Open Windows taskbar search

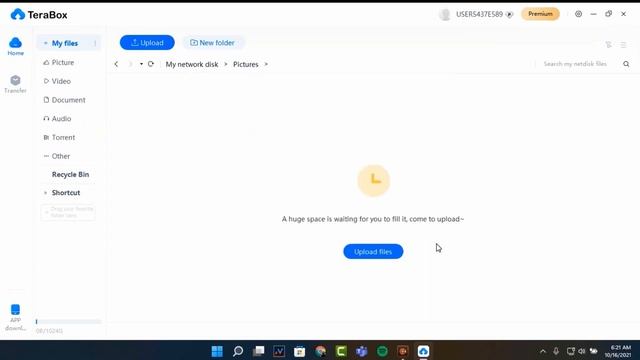[238, 351]
